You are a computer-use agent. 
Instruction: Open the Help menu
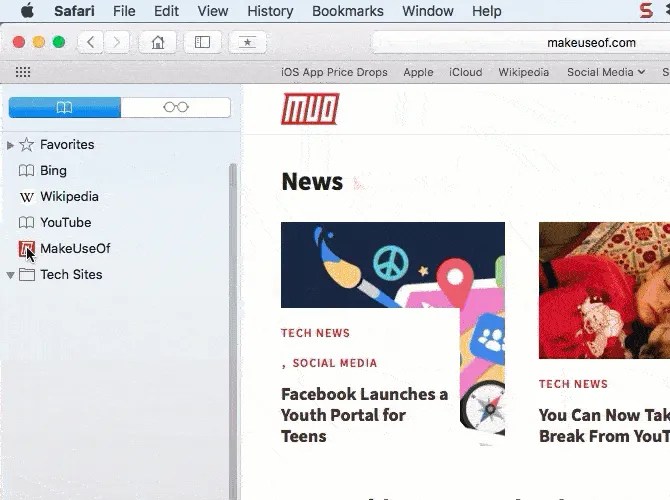click(487, 11)
